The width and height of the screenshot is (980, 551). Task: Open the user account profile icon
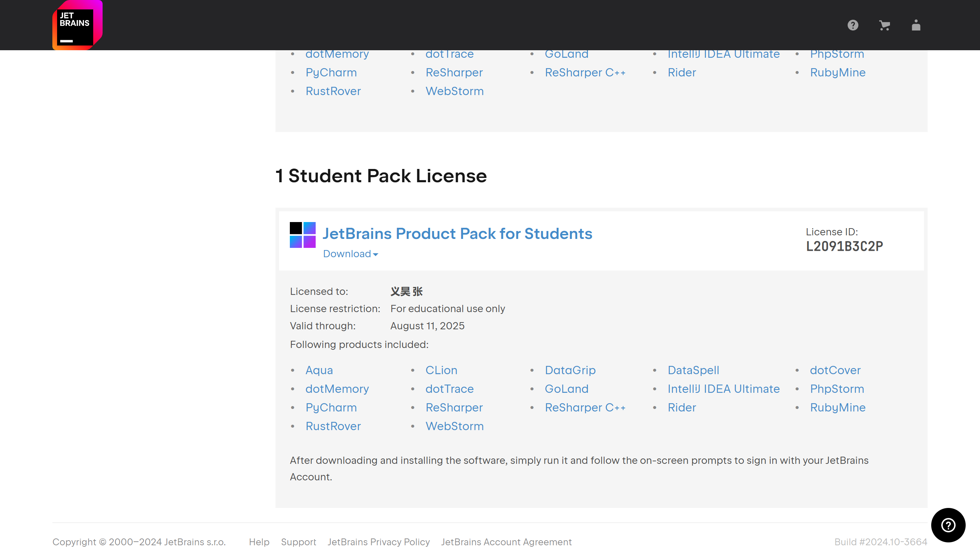click(x=916, y=25)
